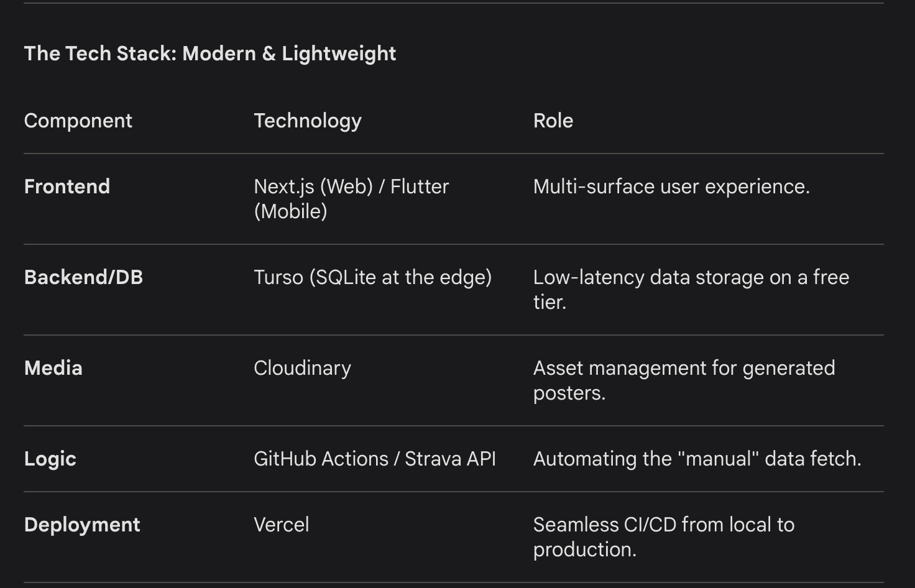Click the 'Media' row label

(53, 368)
